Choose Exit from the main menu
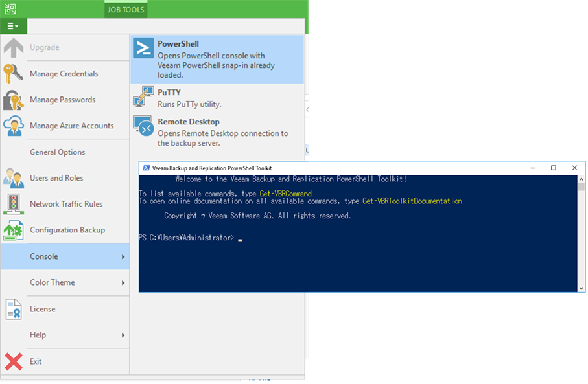 [x=65, y=361]
